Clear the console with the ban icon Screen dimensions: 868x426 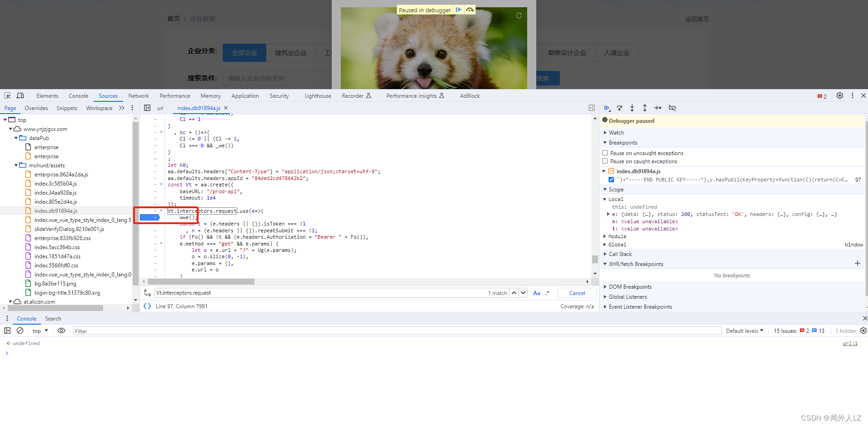(x=20, y=331)
